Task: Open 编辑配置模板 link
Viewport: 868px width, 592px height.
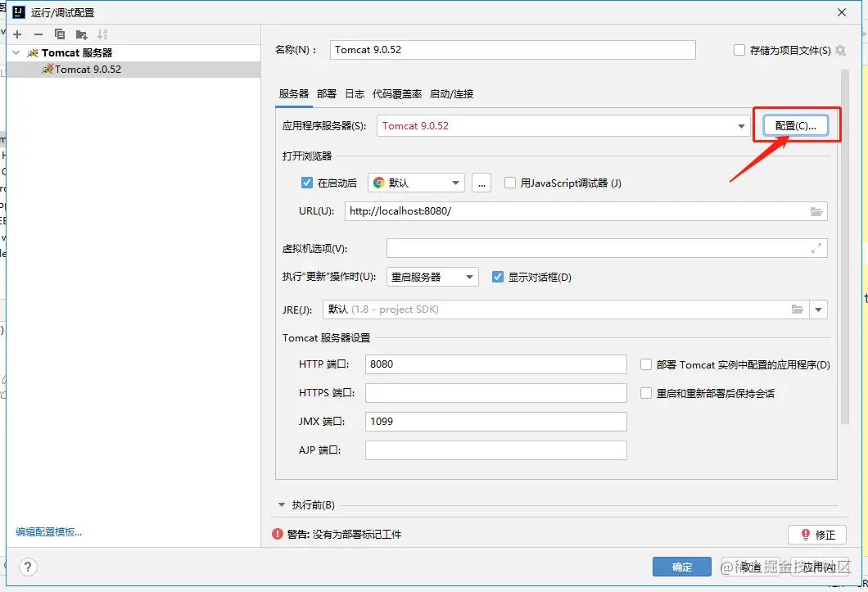Action: click(48, 532)
